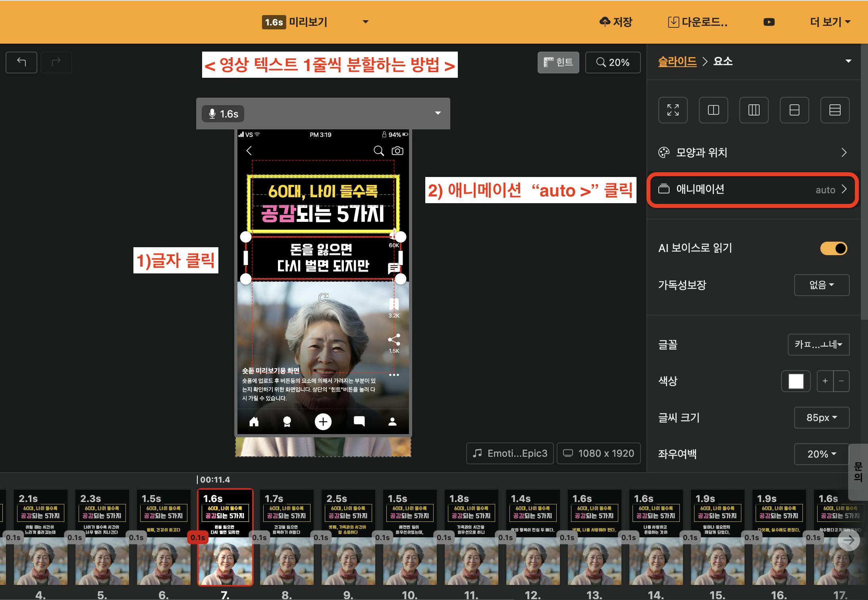868x600 pixels.
Task: Click the undo arrow button
Action: pos(21,62)
